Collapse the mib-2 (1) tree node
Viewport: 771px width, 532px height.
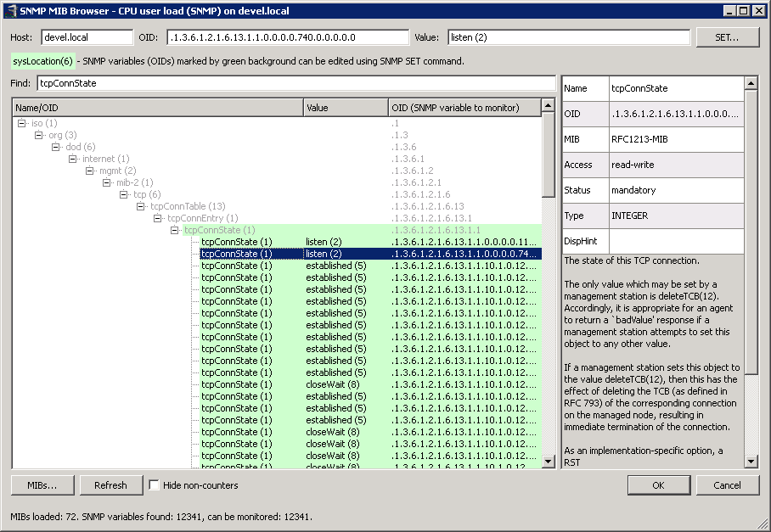point(107,182)
